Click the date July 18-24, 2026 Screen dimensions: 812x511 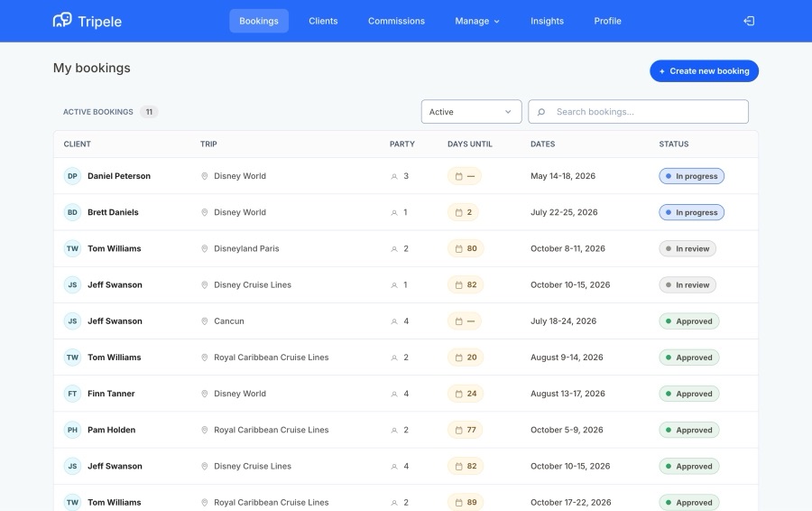(x=563, y=321)
